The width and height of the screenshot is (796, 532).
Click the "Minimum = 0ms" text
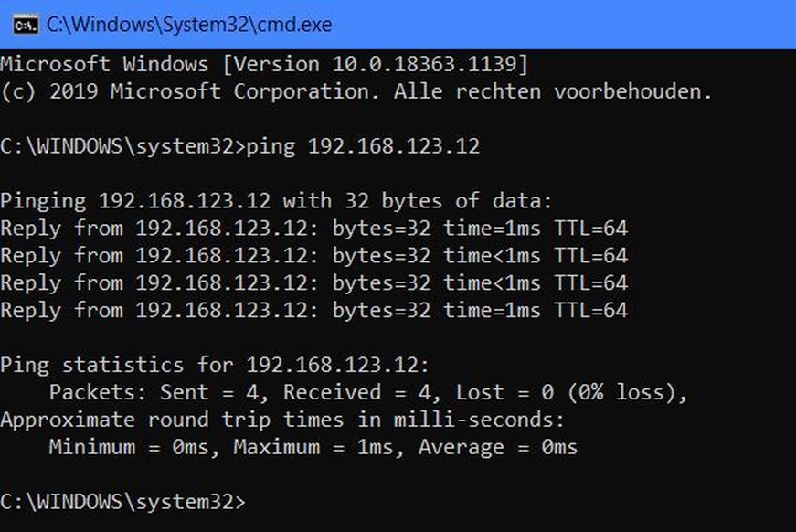coord(134,448)
